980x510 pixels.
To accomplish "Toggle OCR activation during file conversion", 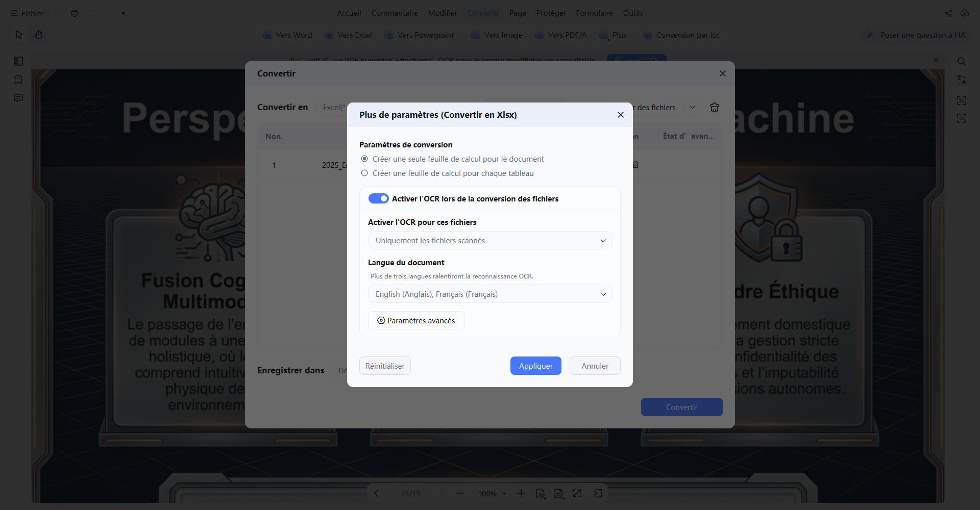I will [379, 198].
